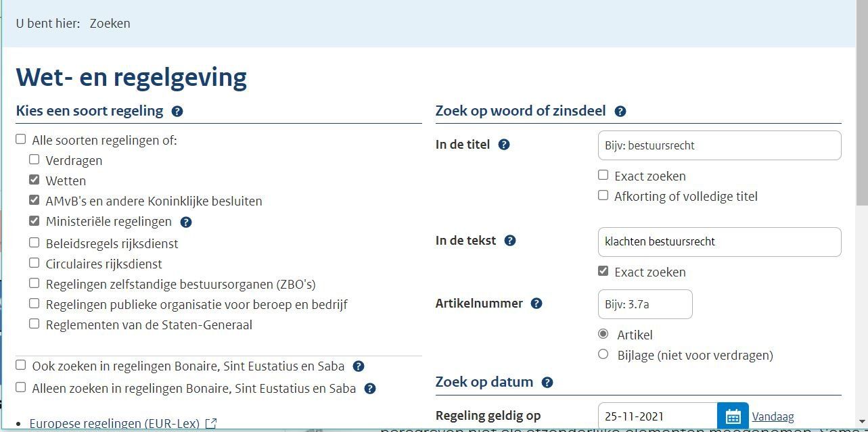Click help icon after 'Ook zoeken in regelingen Bonaire'
The image size is (868, 432).
359,366
